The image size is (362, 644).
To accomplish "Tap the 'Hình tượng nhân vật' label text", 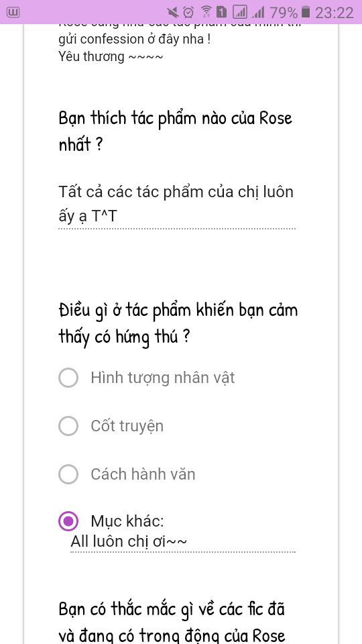I will click(162, 378).
